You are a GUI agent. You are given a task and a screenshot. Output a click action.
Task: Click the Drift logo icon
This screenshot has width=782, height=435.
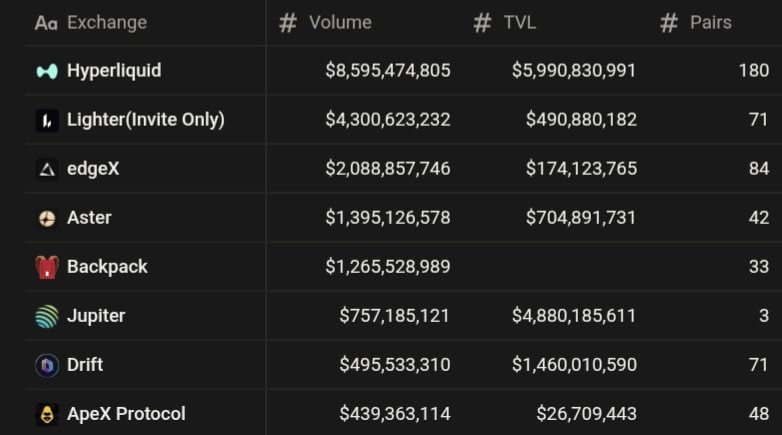coord(47,365)
